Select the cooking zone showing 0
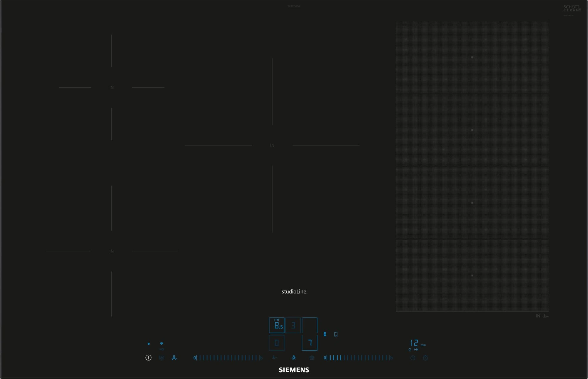Screen dimensions: 588x379 tap(277, 343)
